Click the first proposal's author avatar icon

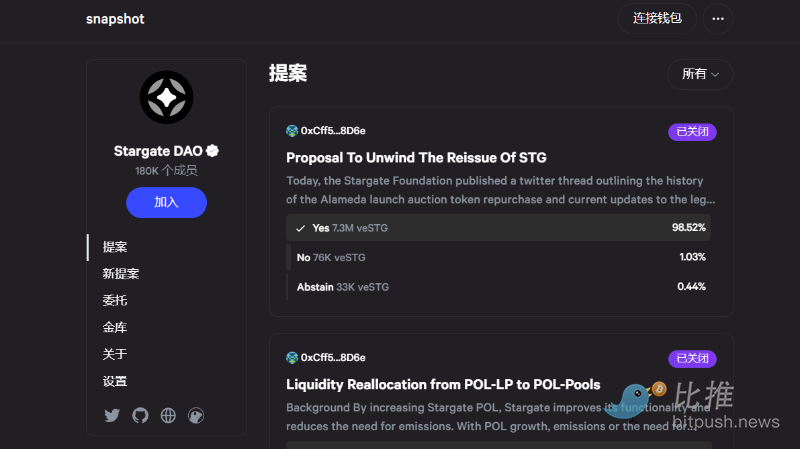tap(292, 131)
